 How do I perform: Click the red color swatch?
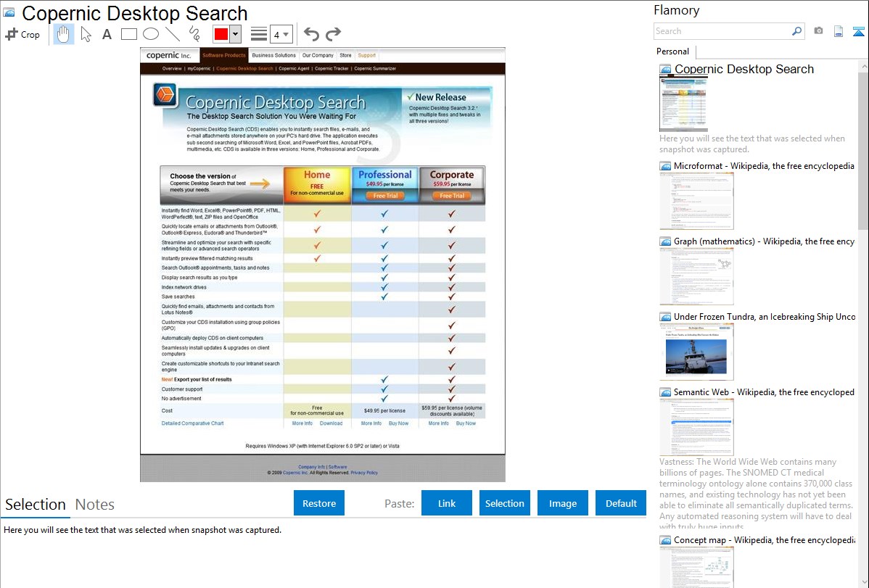(x=221, y=34)
